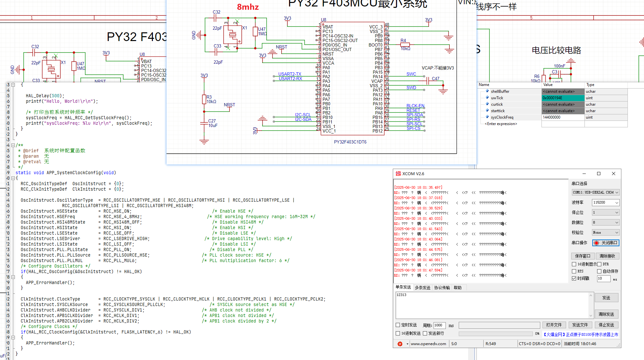The height and width of the screenshot is (360, 644).
Task: Collapse the APP_SystemClockConfig function body fold marker
Action: tap(13, 178)
